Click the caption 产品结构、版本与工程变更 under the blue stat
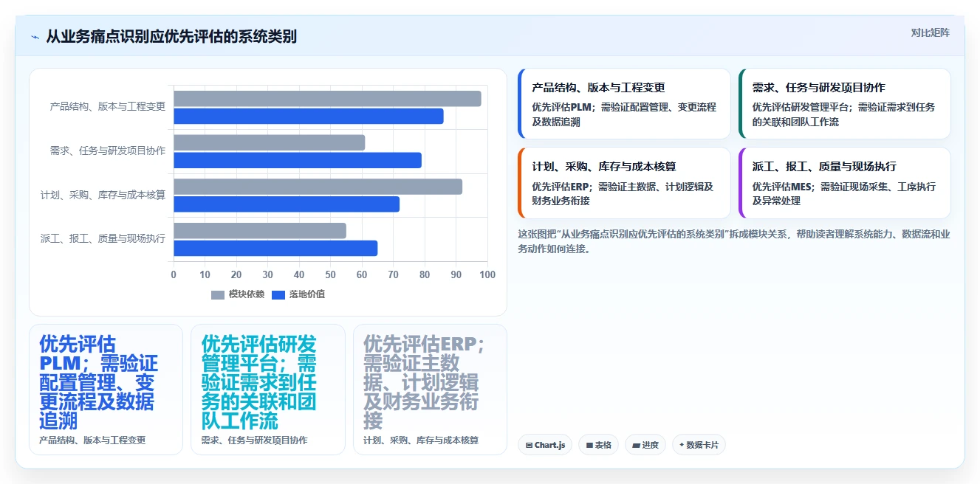 (92, 440)
